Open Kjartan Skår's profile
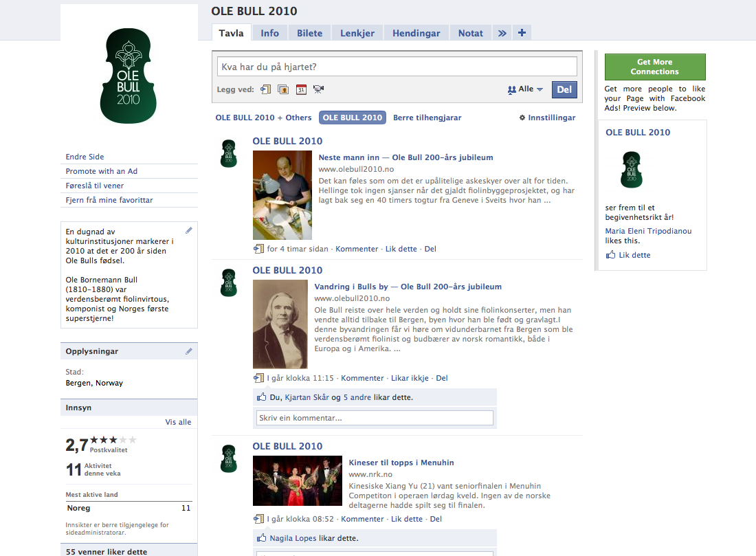756x556 pixels. coord(307,397)
